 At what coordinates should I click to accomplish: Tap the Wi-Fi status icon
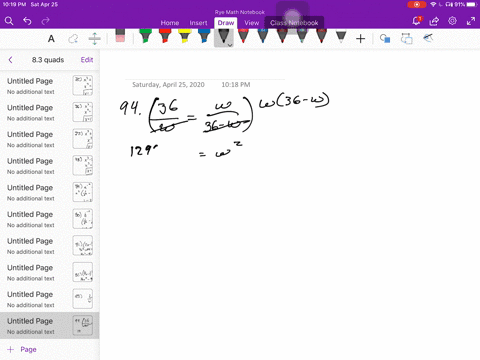(x=433, y=4)
